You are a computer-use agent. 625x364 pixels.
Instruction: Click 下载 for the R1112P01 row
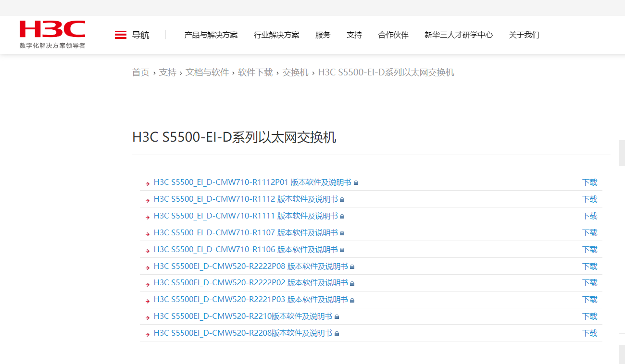(590, 182)
